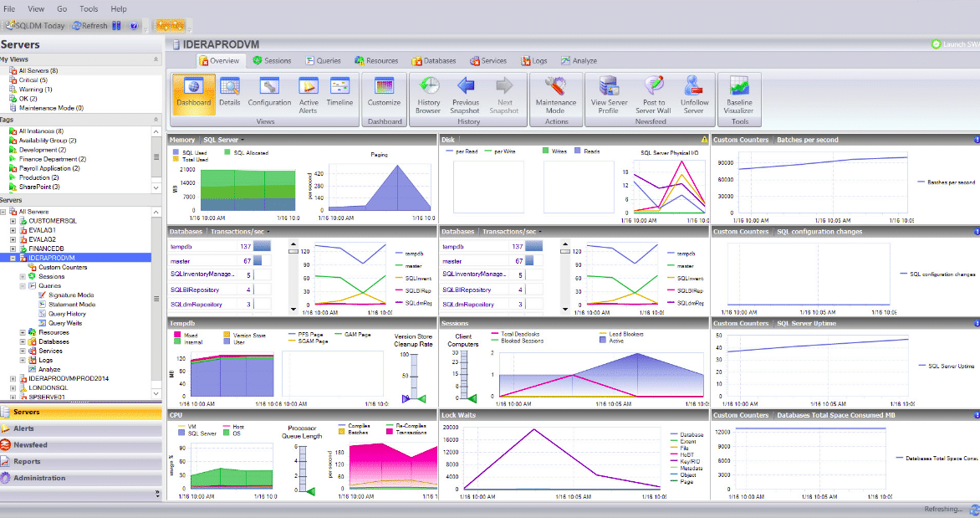Viewport: 980px width, 518px height.
Task: Open the Help menu
Action: [x=119, y=8]
